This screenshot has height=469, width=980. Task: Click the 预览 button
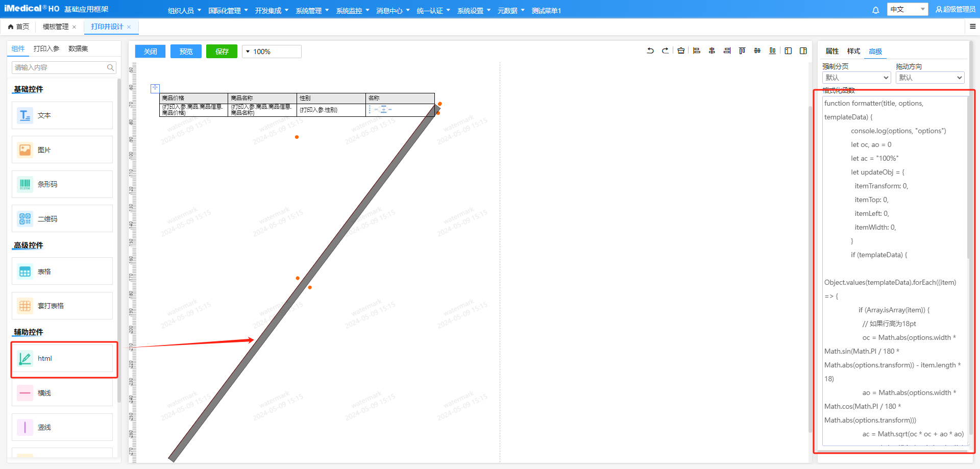tap(186, 52)
